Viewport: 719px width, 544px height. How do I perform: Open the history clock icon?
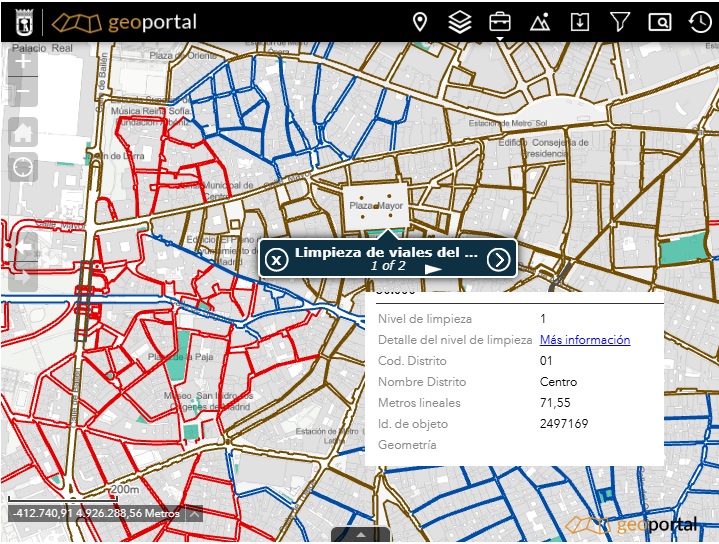click(700, 22)
